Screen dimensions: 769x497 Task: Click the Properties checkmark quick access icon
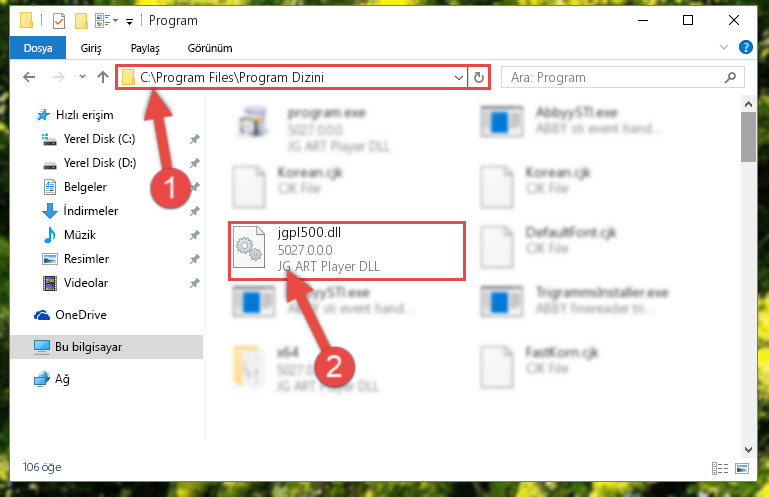point(59,21)
